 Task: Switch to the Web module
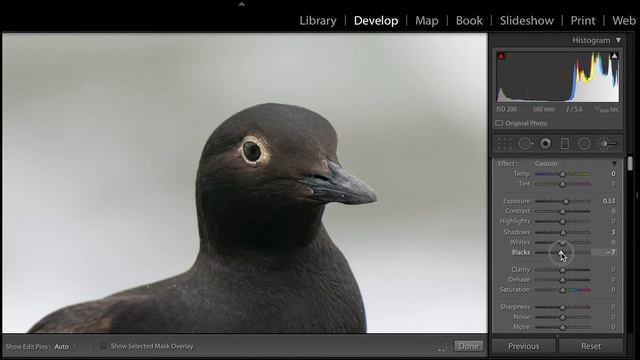click(624, 21)
